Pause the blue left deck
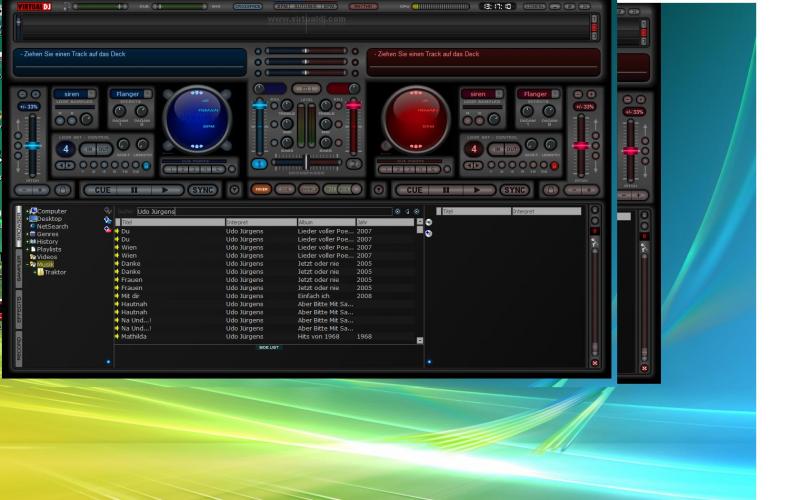The image size is (800, 500). pyautogui.click(x=134, y=190)
